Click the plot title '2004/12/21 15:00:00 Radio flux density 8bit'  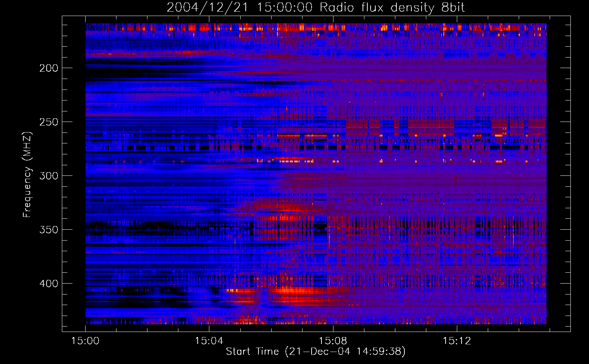pos(316,8)
